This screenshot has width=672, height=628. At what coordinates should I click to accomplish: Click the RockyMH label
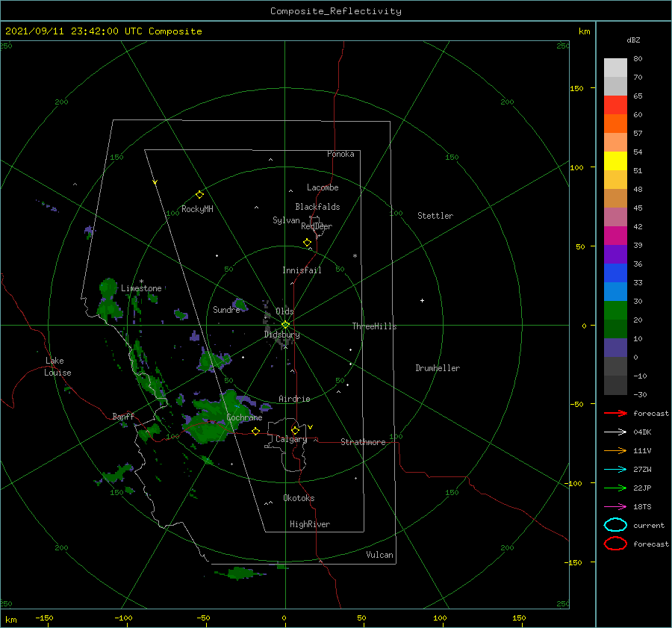(x=197, y=209)
